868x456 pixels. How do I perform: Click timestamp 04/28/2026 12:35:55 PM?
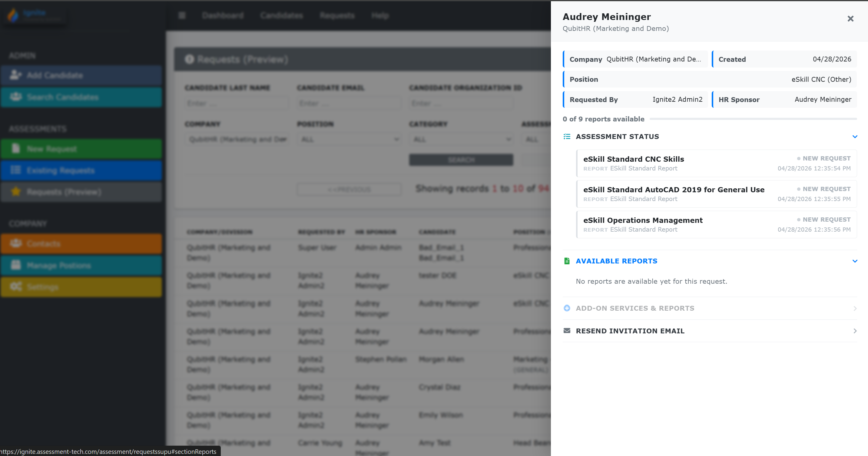pos(814,199)
